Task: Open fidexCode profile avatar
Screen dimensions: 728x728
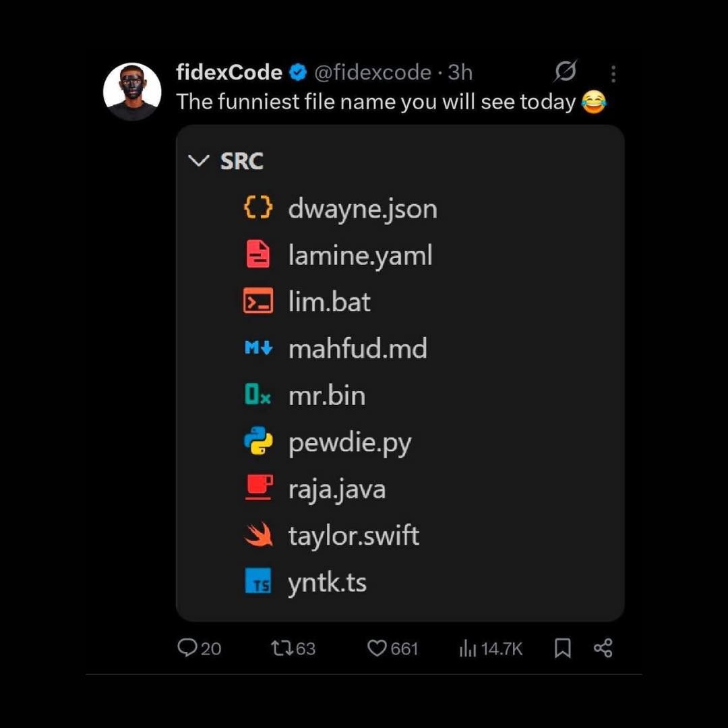Action: (x=132, y=92)
